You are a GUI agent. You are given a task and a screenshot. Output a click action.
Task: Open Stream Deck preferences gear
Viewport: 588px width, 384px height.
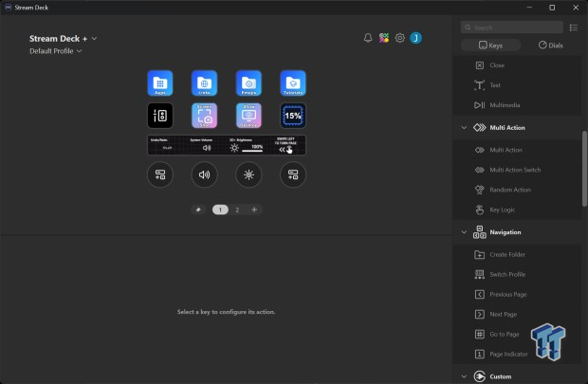[x=400, y=38]
